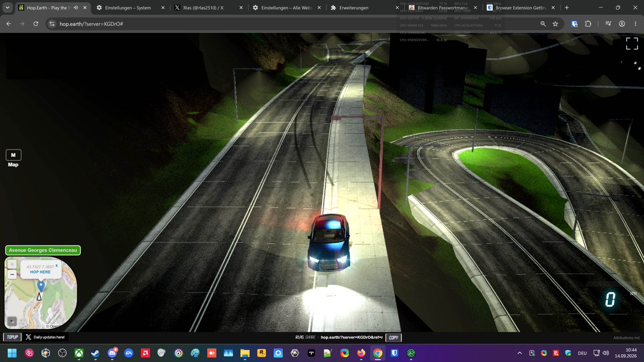This screenshot has width=644, height=362.
Task: Mute the Hop.Earth tab audio
Action: [75, 8]
